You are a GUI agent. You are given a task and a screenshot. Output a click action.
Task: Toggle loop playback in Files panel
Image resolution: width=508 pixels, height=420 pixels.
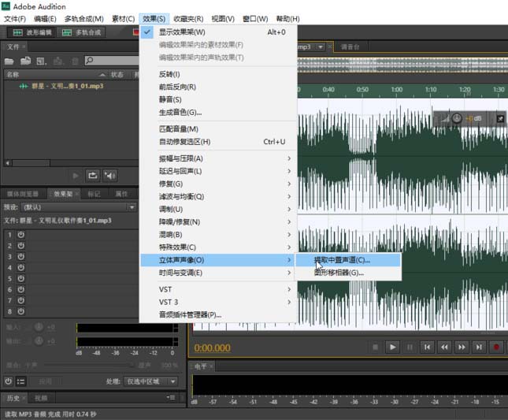point(93,175)
